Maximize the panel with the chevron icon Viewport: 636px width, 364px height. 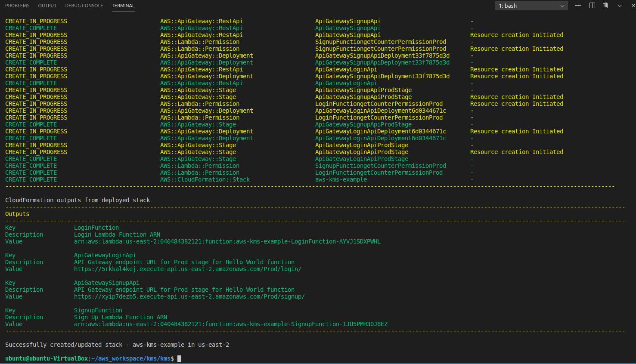620,6
